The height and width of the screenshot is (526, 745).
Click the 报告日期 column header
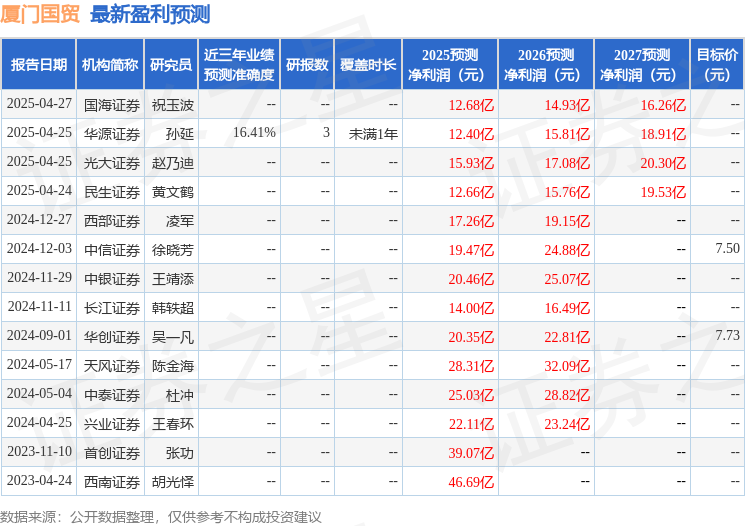[x=38, y=65]
